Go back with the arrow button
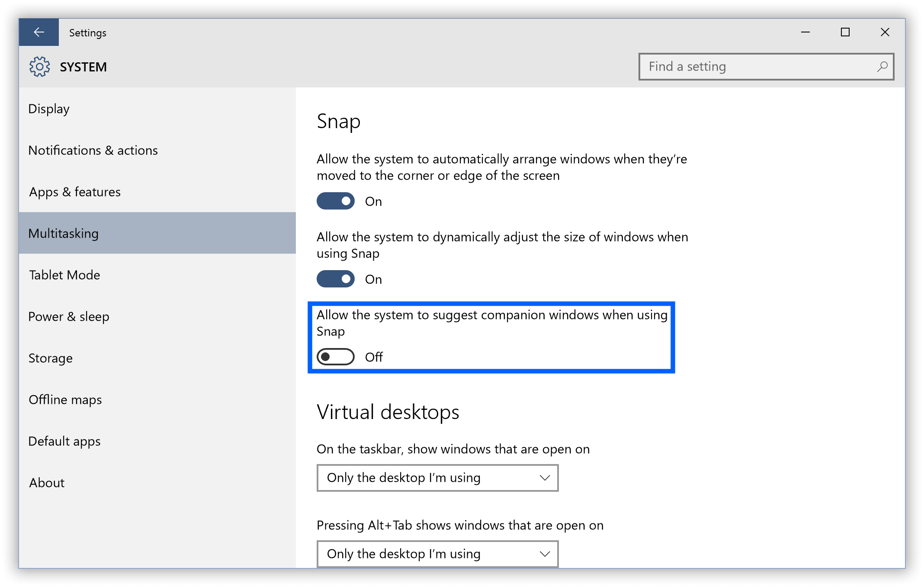924x587 pixels. tap(39, 32)
